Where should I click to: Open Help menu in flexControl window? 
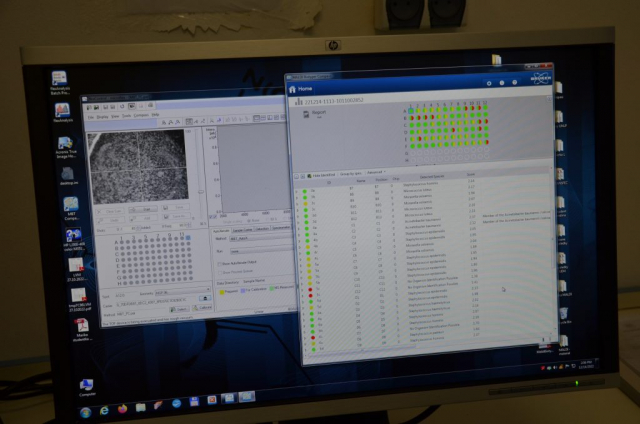point(155,115)
